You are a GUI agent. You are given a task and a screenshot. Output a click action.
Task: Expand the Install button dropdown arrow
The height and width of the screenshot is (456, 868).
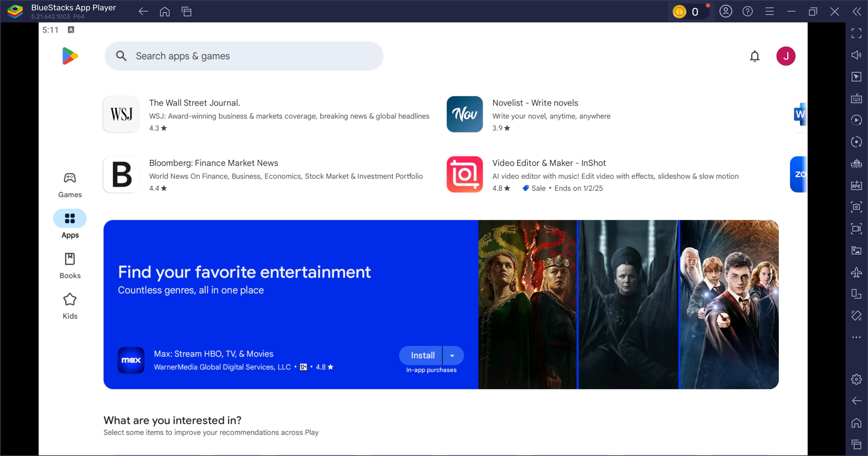point(453,355)
